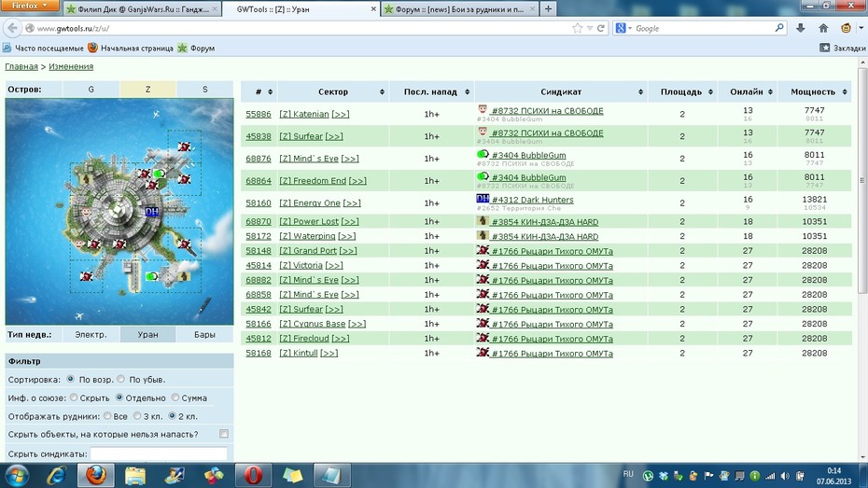Reload the page with the refresh icon
Viewport: 868px width, 488px height.
601,28
